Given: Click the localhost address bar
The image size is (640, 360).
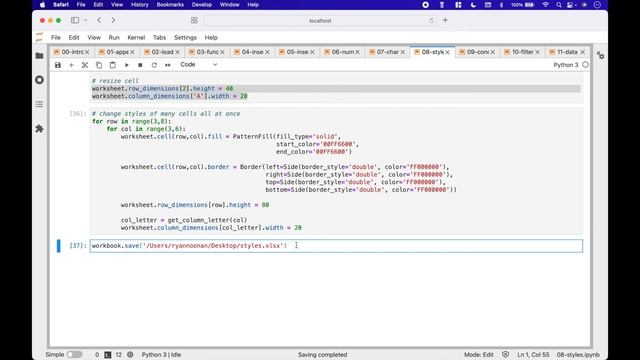Looking at the screenshot, I should 320,20.
